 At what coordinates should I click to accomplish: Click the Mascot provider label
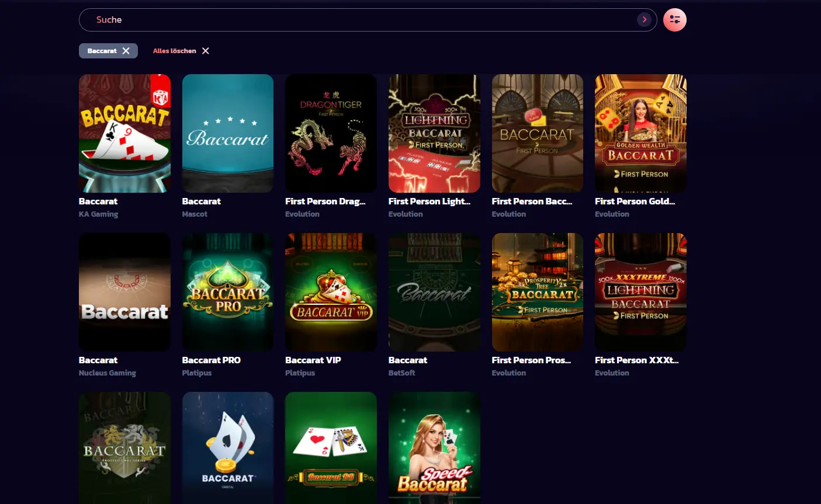(x=195, y=214)
